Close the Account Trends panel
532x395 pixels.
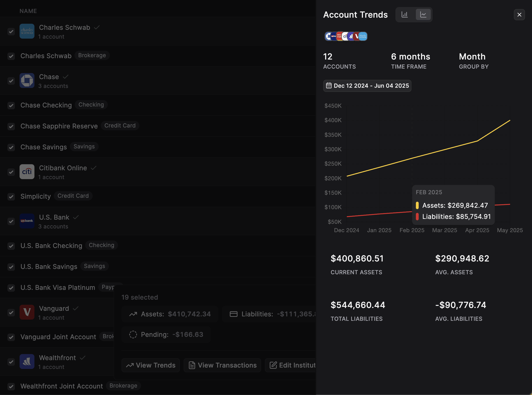(x=519, y=15)
